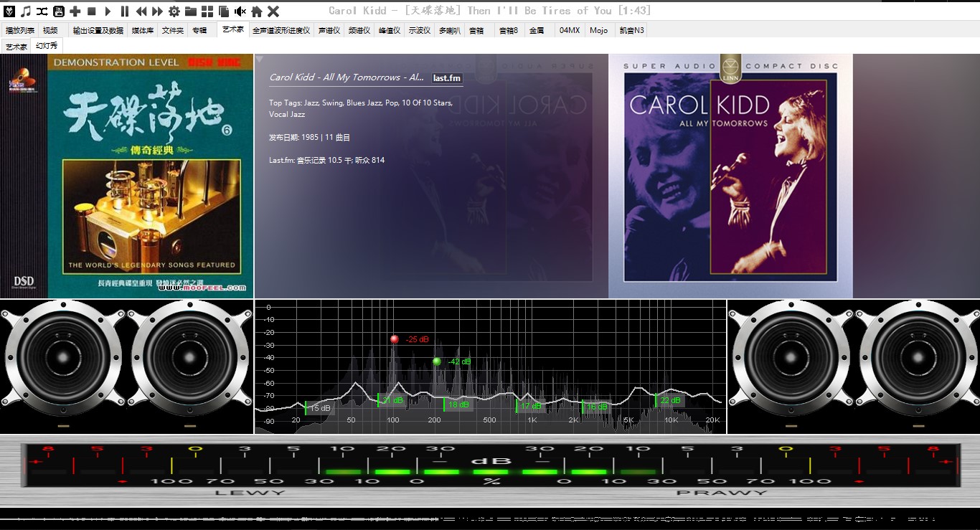Open the last.fm link for album
Screen dimensions: 980x530
[x=447, y=77]
